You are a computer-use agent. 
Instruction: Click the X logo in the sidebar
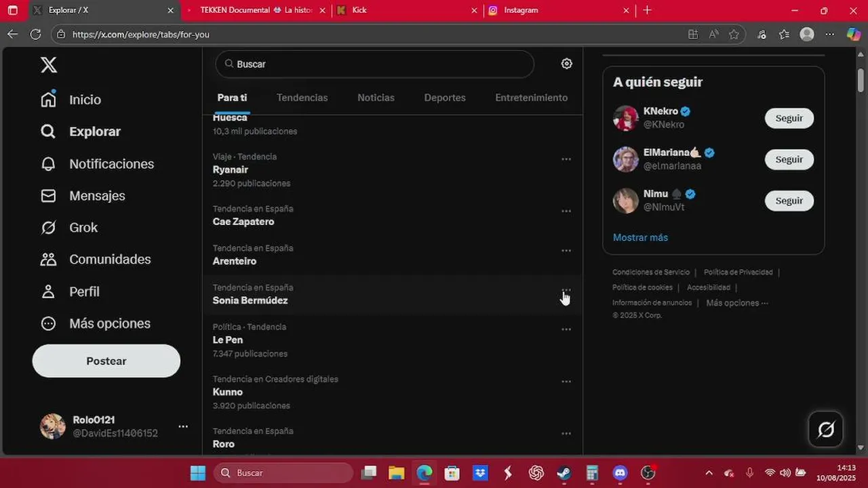[49, 65]
